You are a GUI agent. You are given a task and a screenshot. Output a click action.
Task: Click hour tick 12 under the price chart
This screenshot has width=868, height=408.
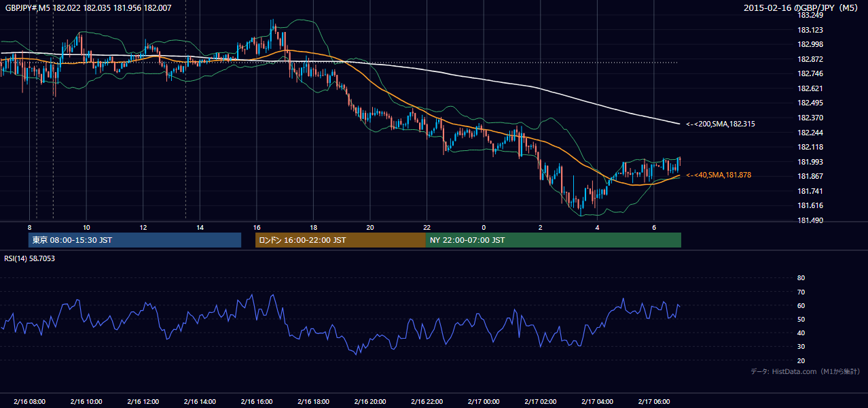[143, 226]
